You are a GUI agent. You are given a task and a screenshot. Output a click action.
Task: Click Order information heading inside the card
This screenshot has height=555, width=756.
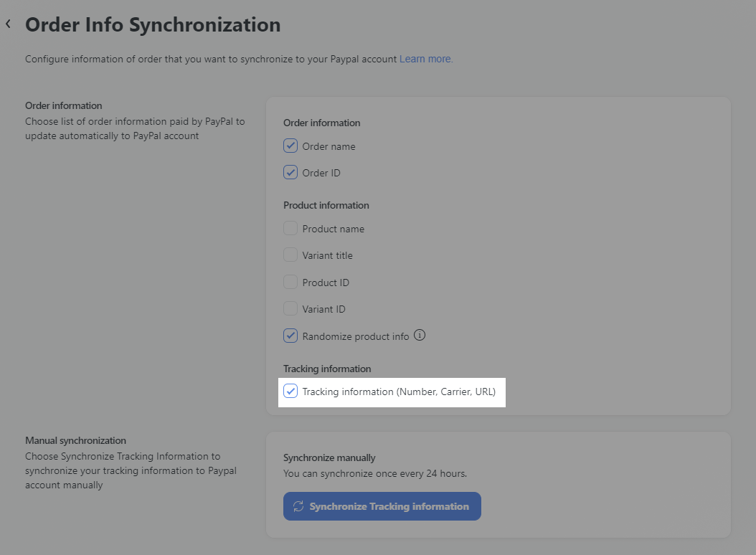321,123
